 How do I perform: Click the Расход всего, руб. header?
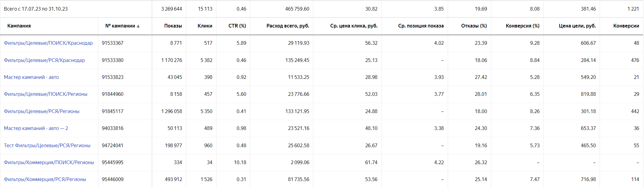[x=288, y=26]
